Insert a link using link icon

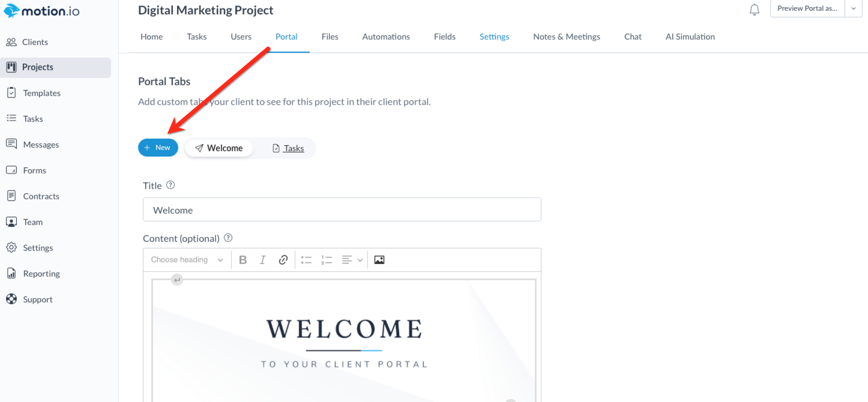[x=283, y=259]
